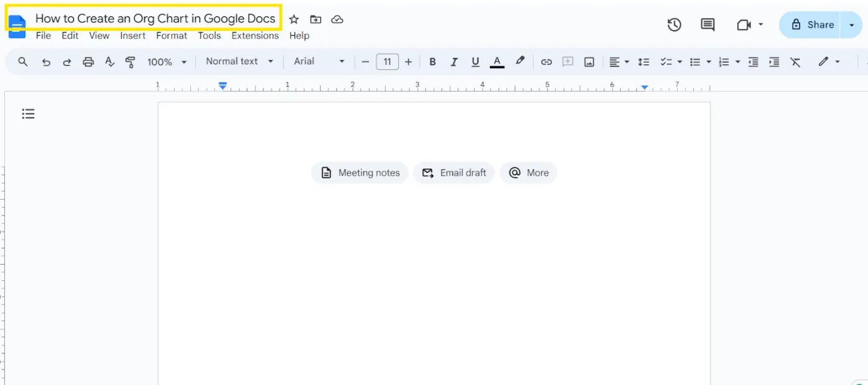Increase the indent
Image resolution: width=868 pixels, height=385 pixels.
tap(774, 61)
